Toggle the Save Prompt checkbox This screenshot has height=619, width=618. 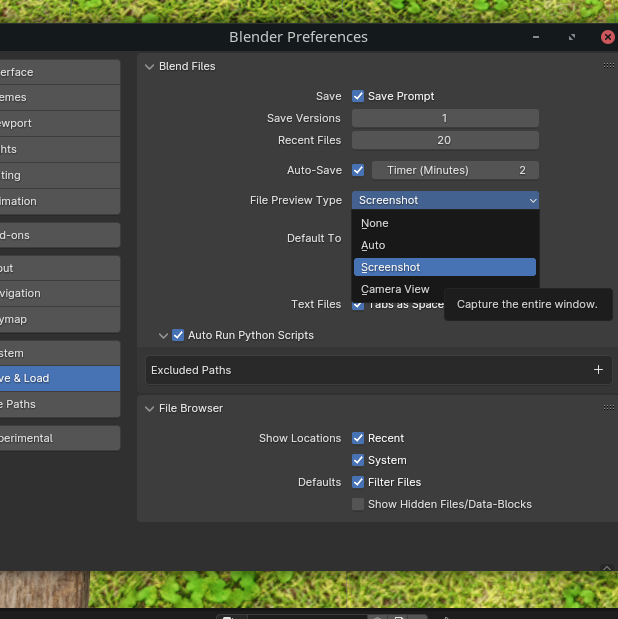(x=358, y=96)
